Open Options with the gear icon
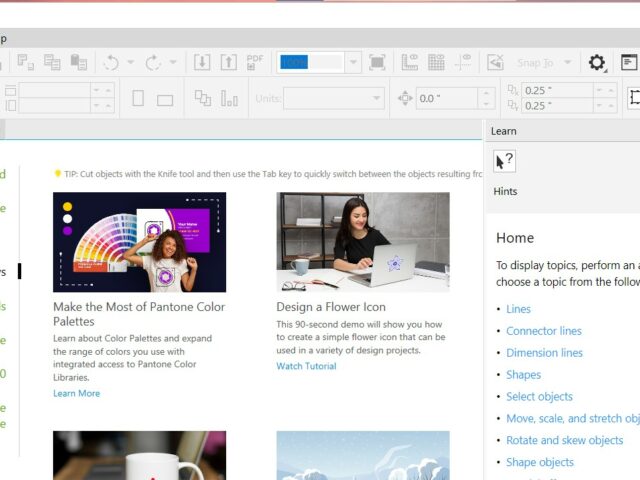The height and width of the screenshot is (480, 640). tap(597, 63)
